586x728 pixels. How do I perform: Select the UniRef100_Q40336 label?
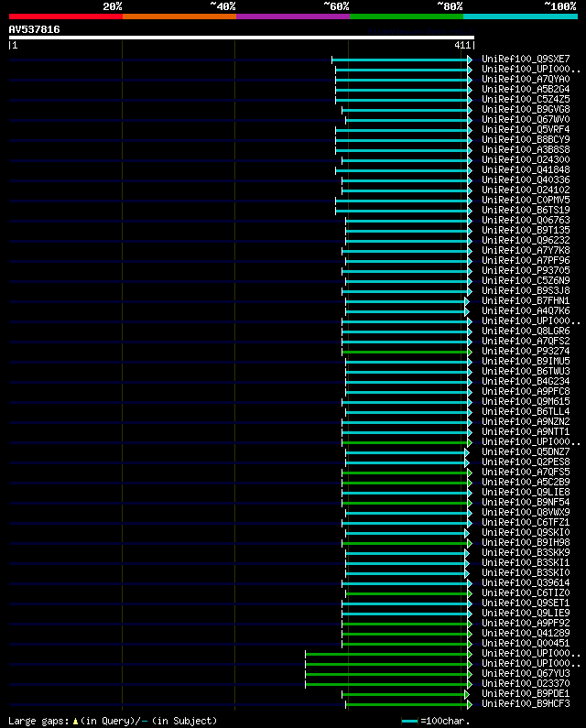pyautogui.click(x=526, y=180)
